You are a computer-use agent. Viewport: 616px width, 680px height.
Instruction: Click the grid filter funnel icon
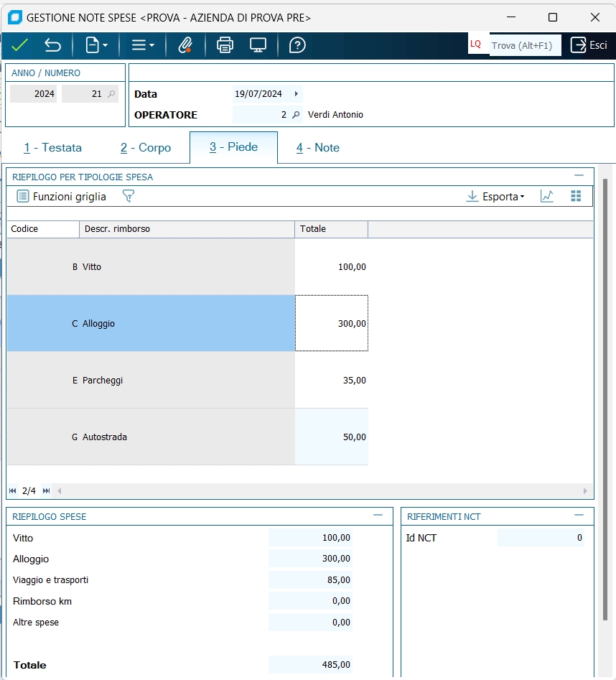(129, 196)
